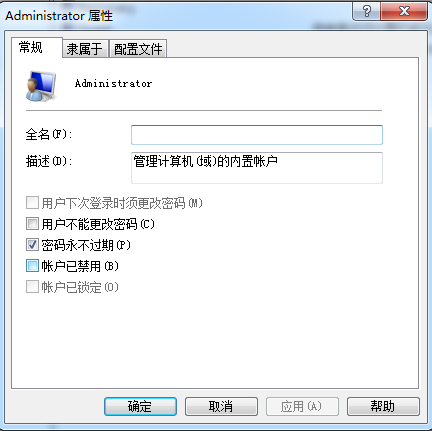Confirm with the 确定 button

click(140, 406)
